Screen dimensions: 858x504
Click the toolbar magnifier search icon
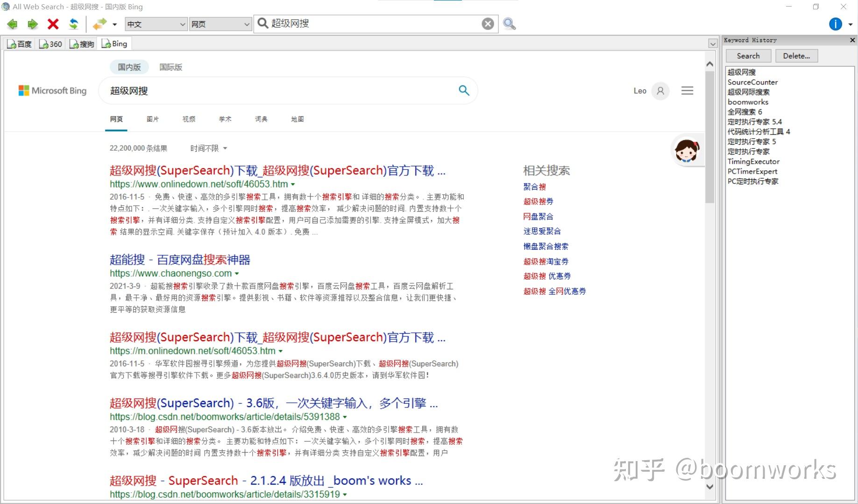tap(509, 23)
